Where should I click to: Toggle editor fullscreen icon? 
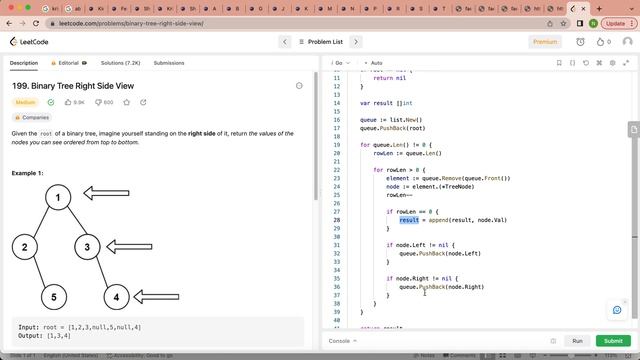tap(626, 63)
